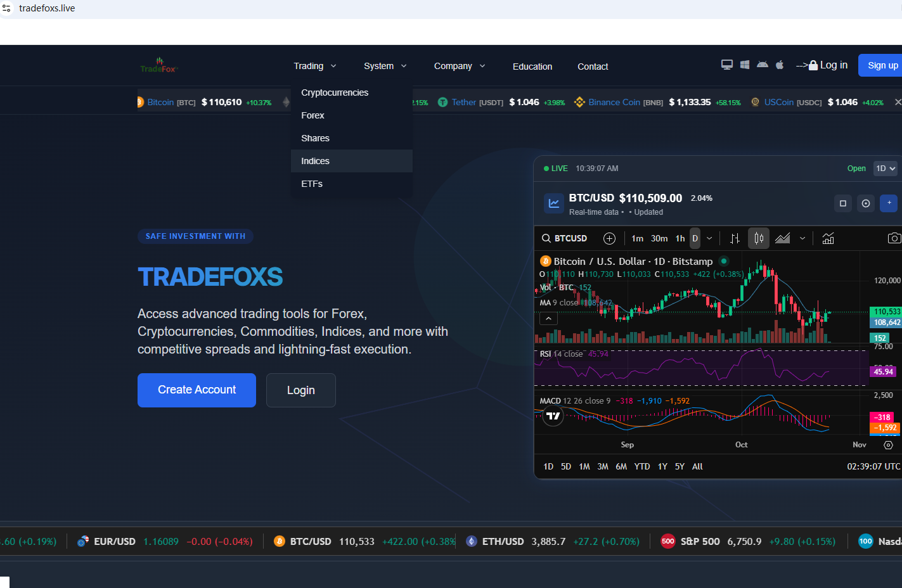902x588 pixels.
Task: Click the square fullscreen icon button
Action: (843, 203)
